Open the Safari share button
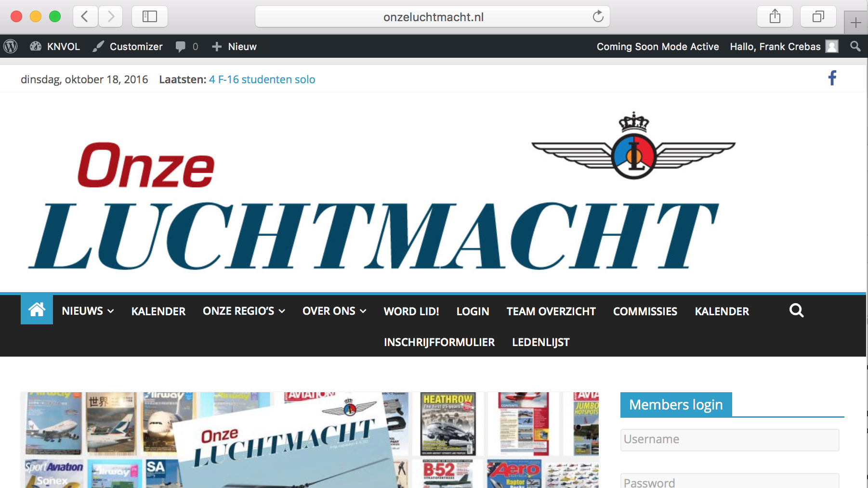The width and height of the screenshot is (868, 488). [775, 17]
